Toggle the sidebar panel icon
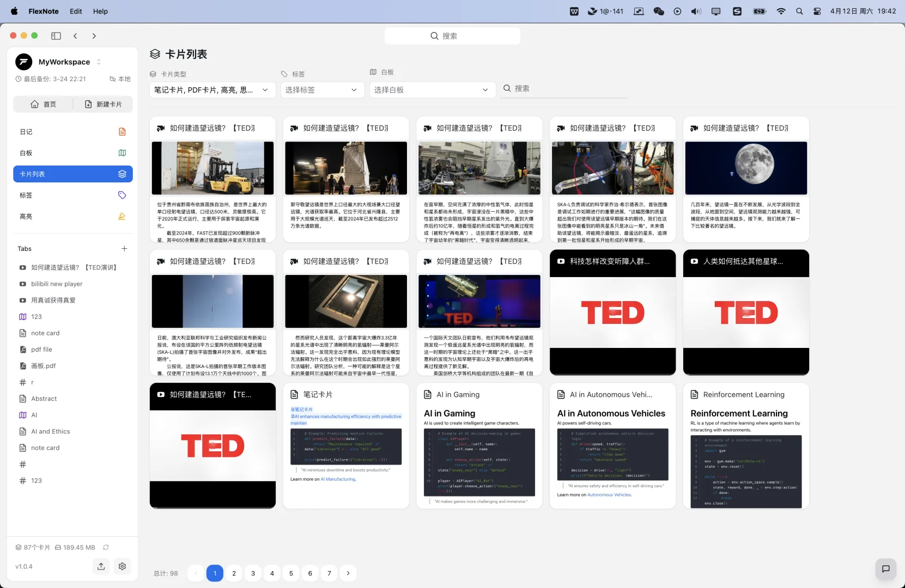905x588 pixels. coord(56,36)
